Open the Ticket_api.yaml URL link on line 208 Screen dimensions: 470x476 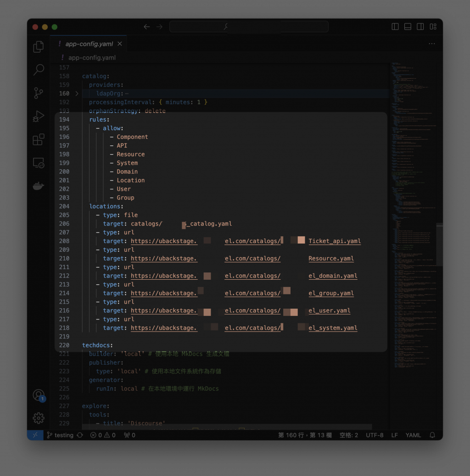[x=335, y=241]
